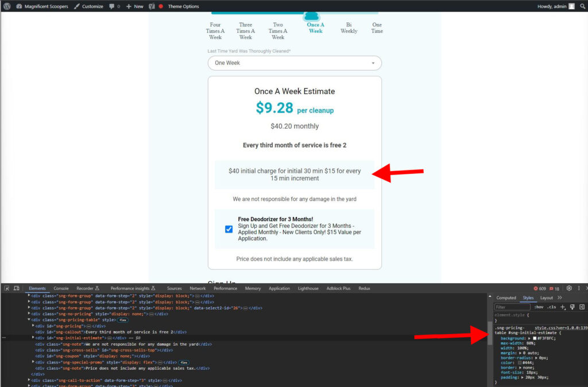Open the admin bar search magnifier
Image resolution: width=588 pixels, height=387 pixels.
(582, 6)
